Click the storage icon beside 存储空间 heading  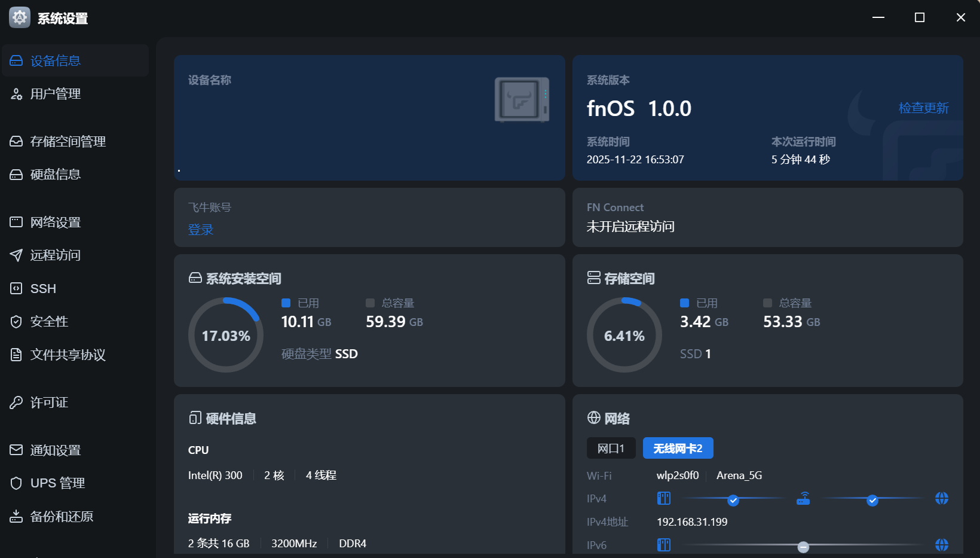[x=594, y=278]
